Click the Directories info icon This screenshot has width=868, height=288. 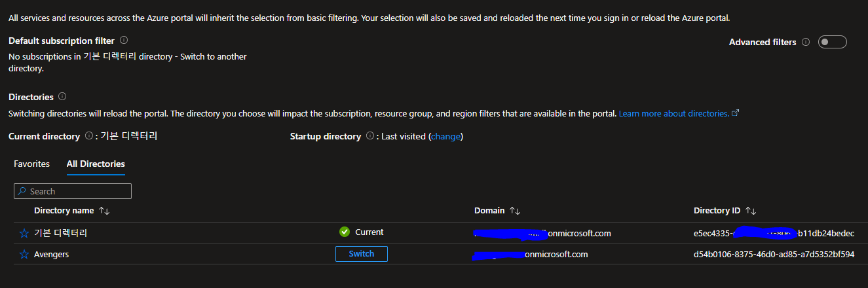(x=62, y=96)
